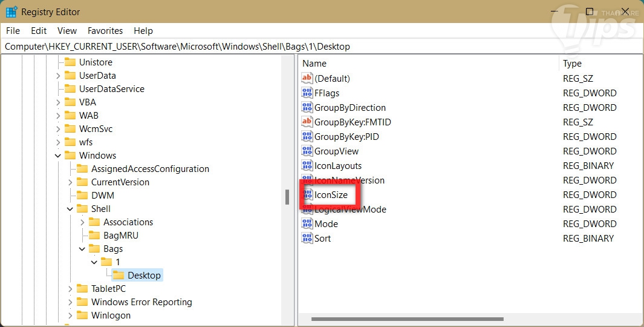Click the Winlogon folder icon
This screenshot has height=327, width=644.
83,315
